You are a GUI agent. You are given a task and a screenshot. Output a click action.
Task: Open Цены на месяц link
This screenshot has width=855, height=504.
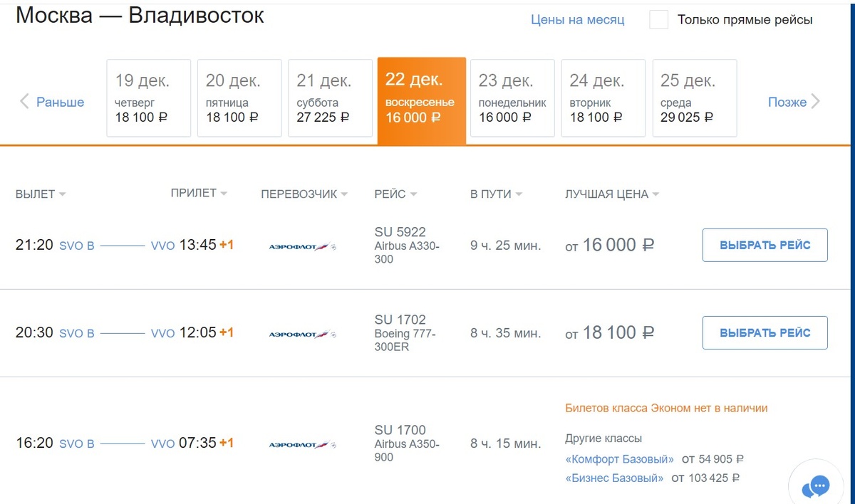577,20
